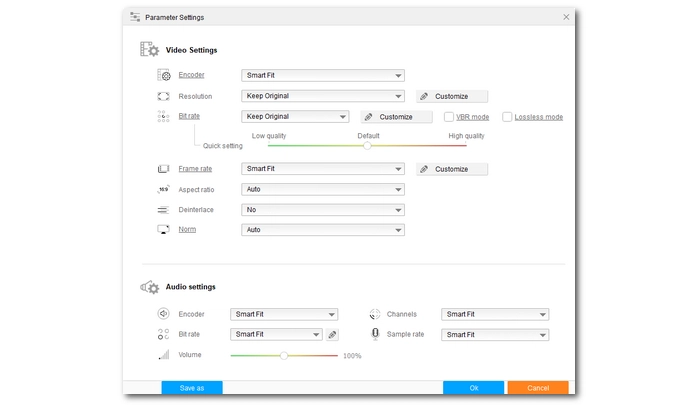Viewport: 700px width, 405px height.
Task: Click Customize button next to Resolution
Action: point(452,96)
